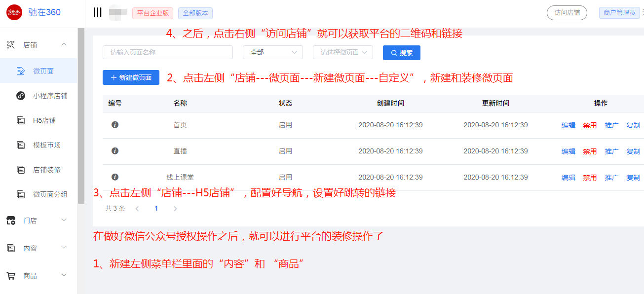
Task: Expand the 内容 sidebar section
Action: click(x=64, y=248)
